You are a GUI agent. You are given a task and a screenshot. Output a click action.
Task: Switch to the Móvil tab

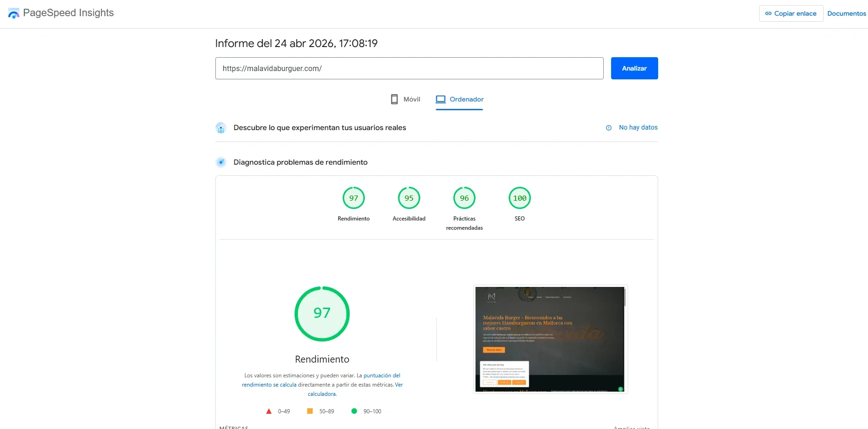click(x=405, y=99)
